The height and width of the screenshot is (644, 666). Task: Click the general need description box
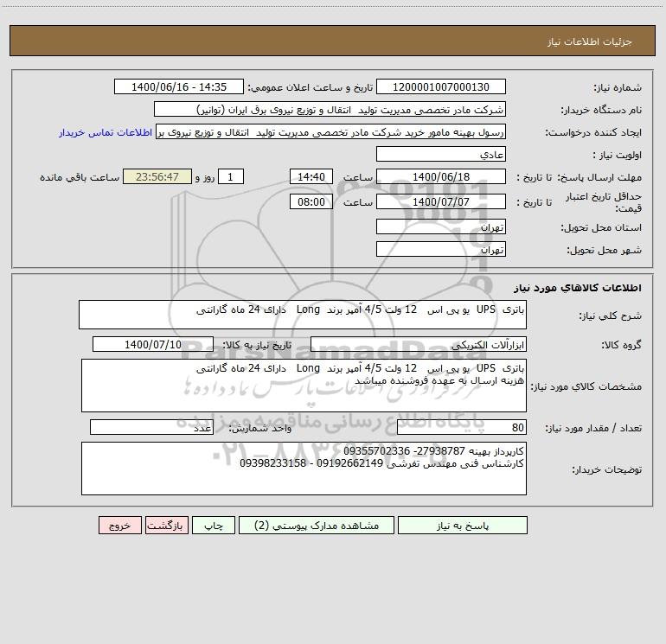pos(303,315)
